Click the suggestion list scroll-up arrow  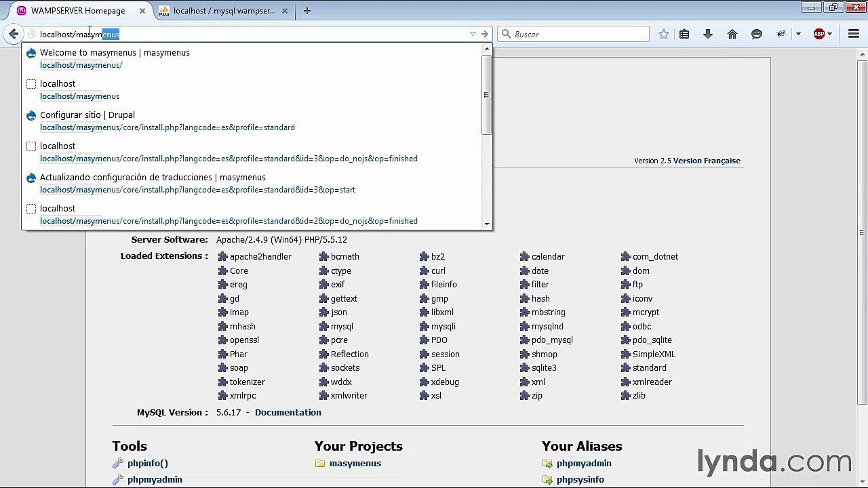coord(486,49)
